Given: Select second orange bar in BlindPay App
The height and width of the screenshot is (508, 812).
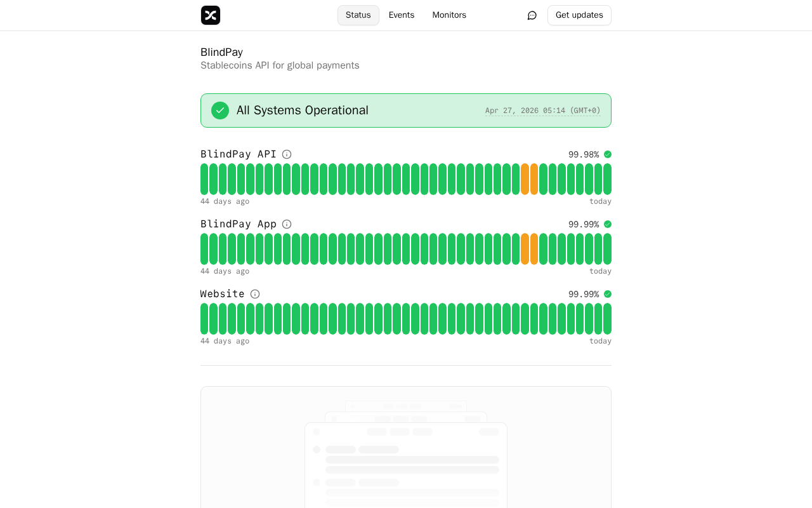Looking at the screenshot, I should (x=534, y=249).
